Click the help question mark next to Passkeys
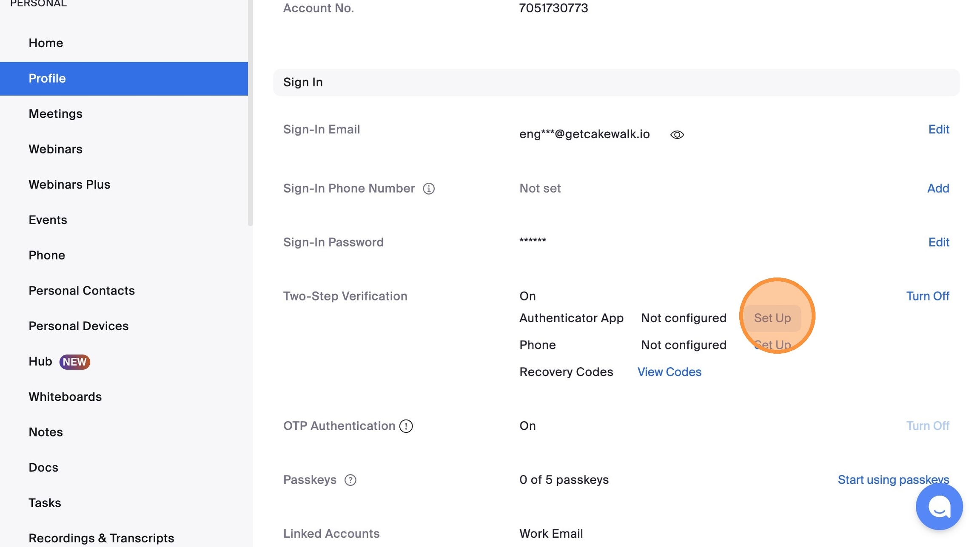Screen dimensions: 980x547 coord(350,480)
